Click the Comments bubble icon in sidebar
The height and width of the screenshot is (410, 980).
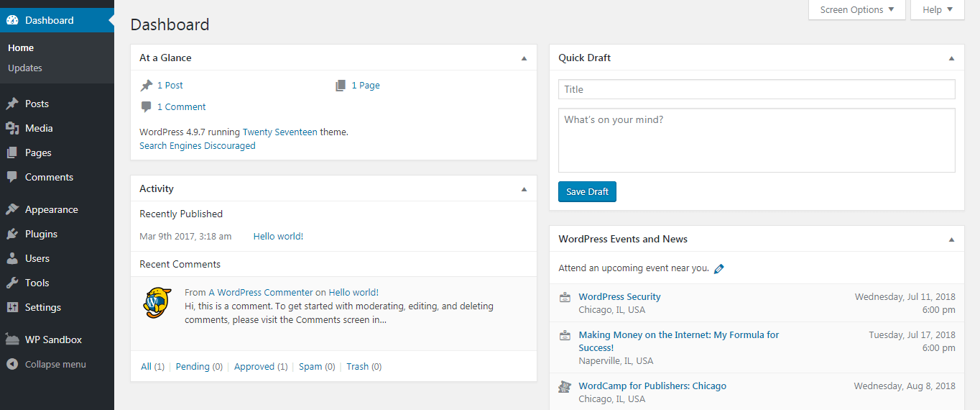tap(12, 177)
